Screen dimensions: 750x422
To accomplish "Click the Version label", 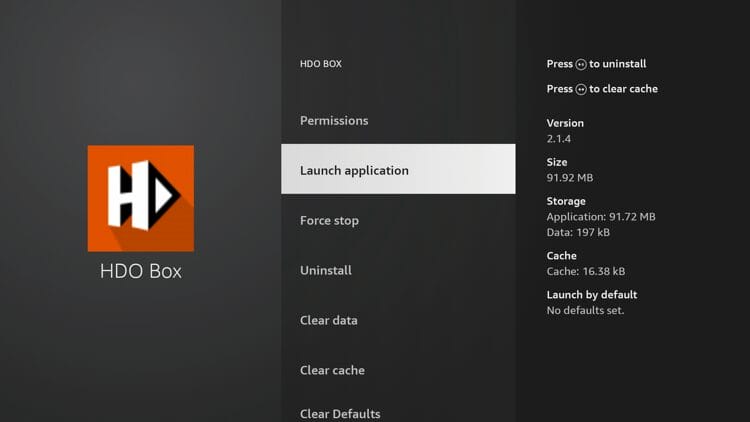I will point(565,123).
